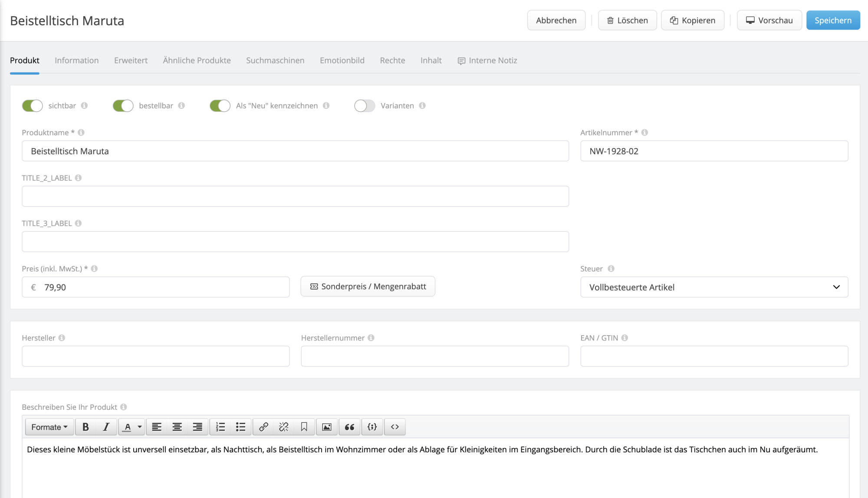The width and height of the screenshot is (868, 498).
Task: Insert a blockquote in the description
Action: pyautogui.click(x=349, y=427)
